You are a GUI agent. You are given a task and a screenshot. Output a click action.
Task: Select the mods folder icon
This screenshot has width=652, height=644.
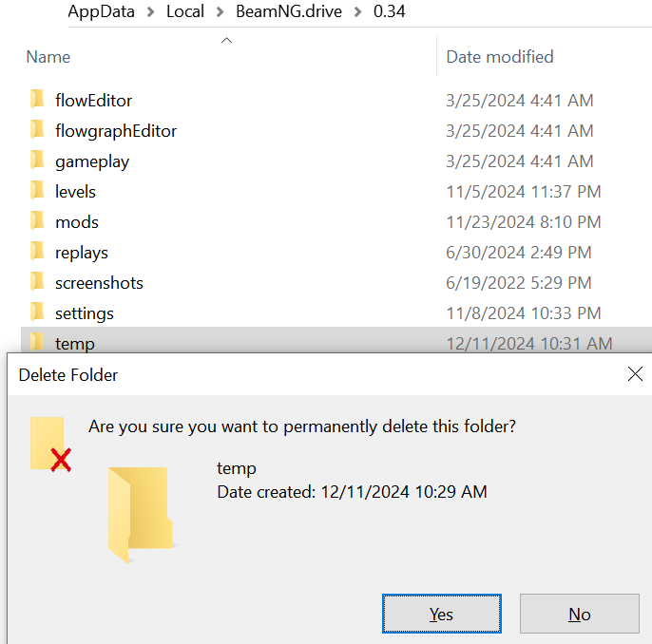coord(37,221)
